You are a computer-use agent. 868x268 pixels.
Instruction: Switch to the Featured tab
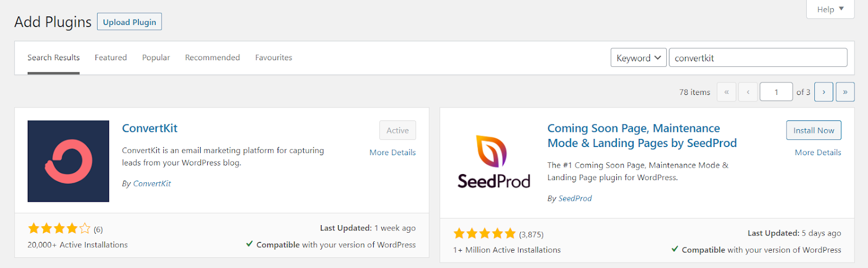tap(111, 58)
